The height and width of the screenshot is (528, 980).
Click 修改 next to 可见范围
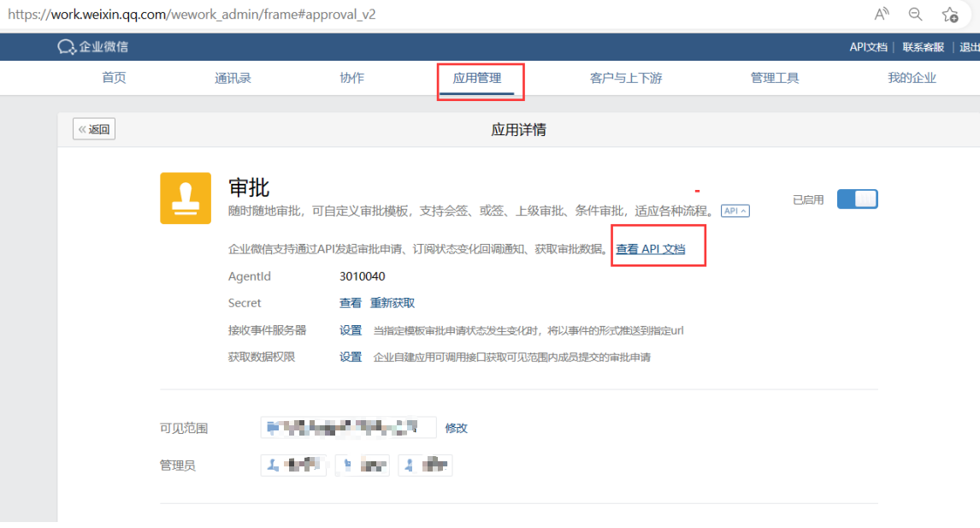[457, 429]
